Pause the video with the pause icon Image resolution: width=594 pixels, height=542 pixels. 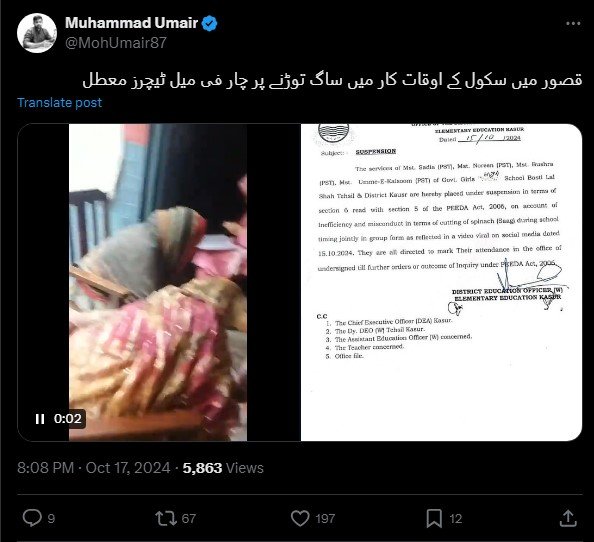tap(40, 419)
